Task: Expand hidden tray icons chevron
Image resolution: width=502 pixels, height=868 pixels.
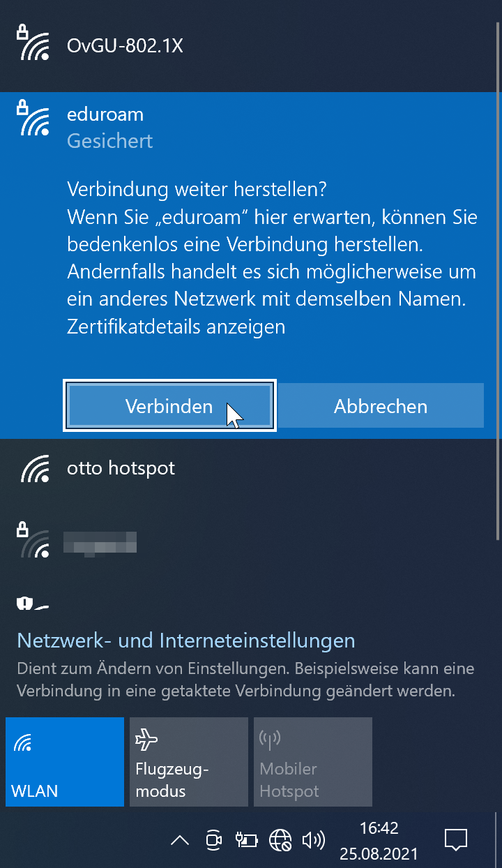Action: tap(180, 840)
